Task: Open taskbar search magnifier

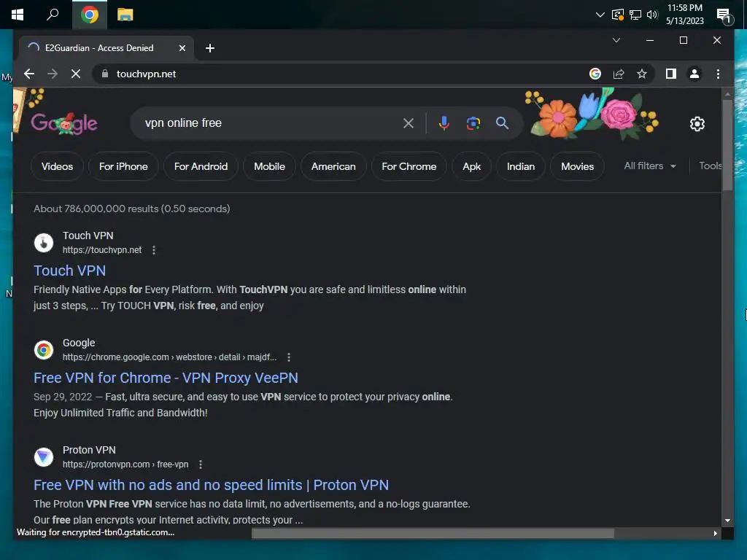Action: point(53,15)
